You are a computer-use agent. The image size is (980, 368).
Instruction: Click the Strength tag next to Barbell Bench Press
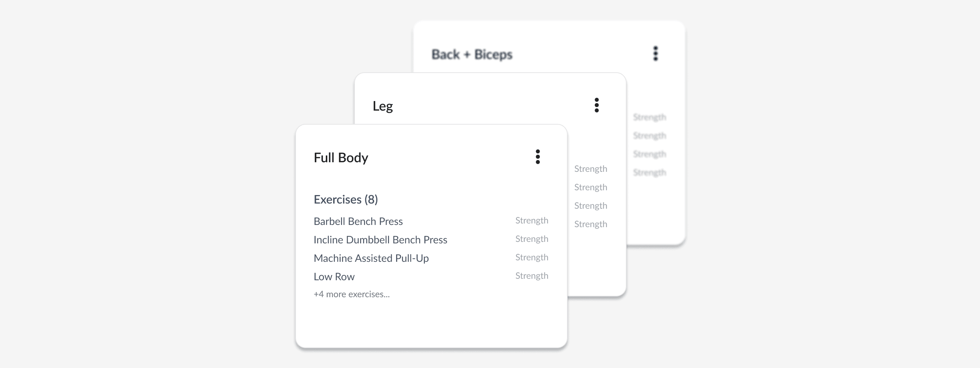pyautogui.click(x=532, y=220)
